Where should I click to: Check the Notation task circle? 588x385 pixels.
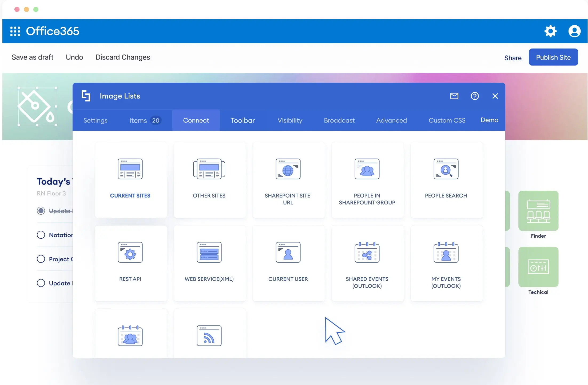(x=41, y=235)
